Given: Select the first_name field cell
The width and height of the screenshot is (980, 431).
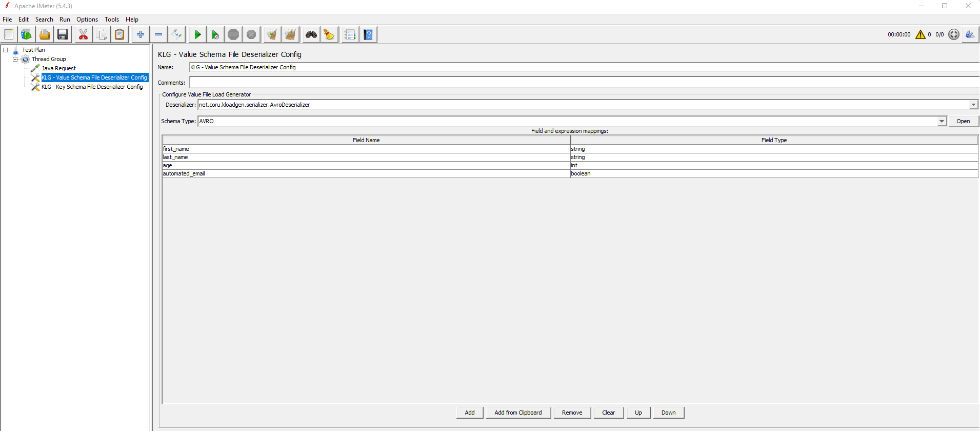Looking at the screenshot, I should 366,149.
